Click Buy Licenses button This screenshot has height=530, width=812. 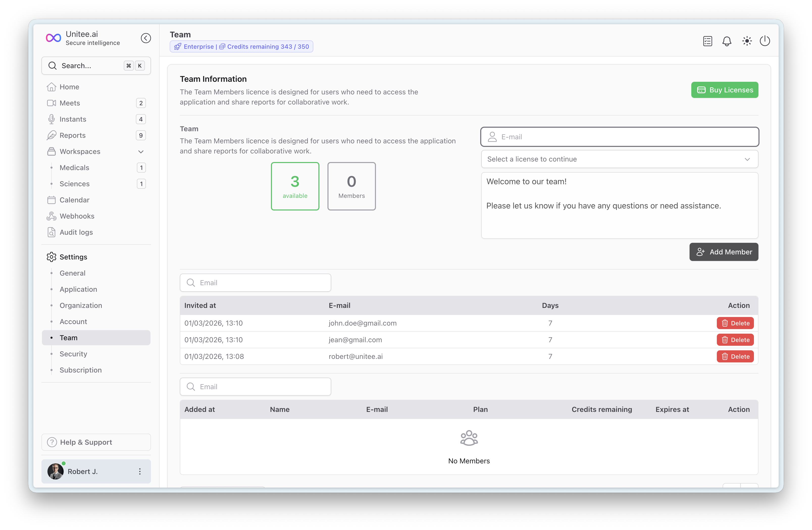click(725, 90)
